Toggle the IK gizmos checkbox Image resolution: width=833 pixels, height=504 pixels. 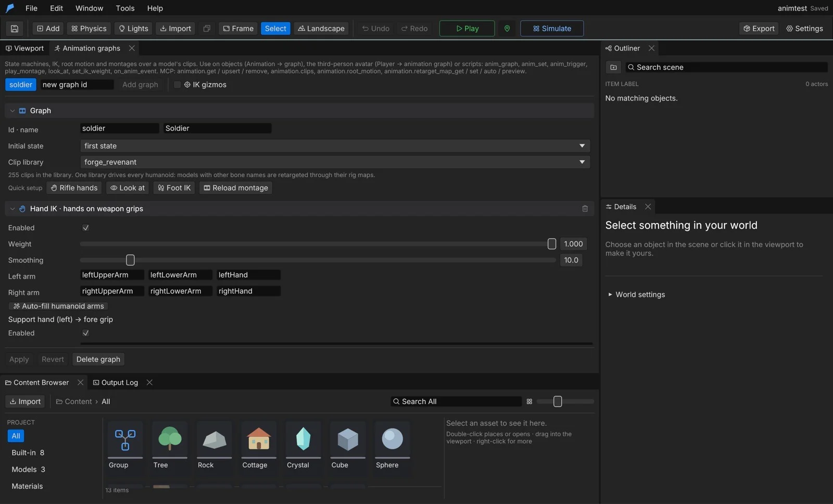[x=178, y=85]
